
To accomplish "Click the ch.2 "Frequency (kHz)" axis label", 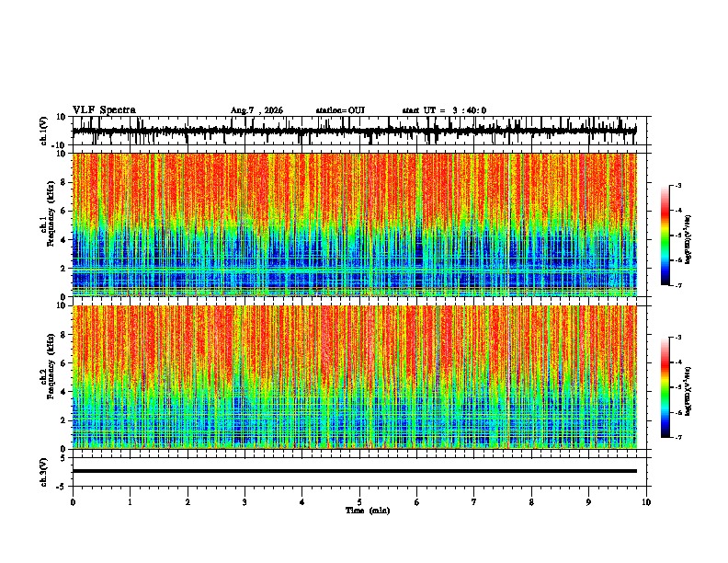I will 51,366.
